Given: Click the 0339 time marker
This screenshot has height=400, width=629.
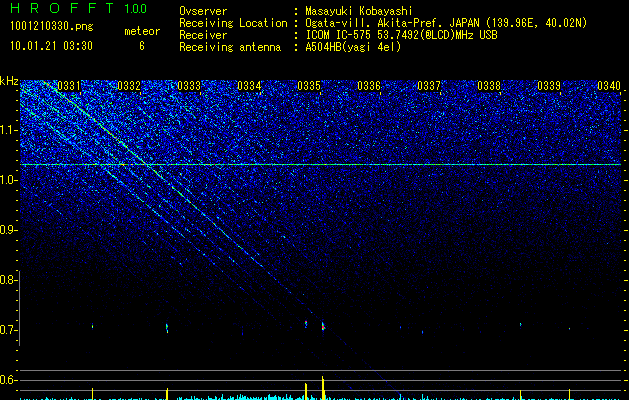Looking at the screenshot, I should point(549,86).
